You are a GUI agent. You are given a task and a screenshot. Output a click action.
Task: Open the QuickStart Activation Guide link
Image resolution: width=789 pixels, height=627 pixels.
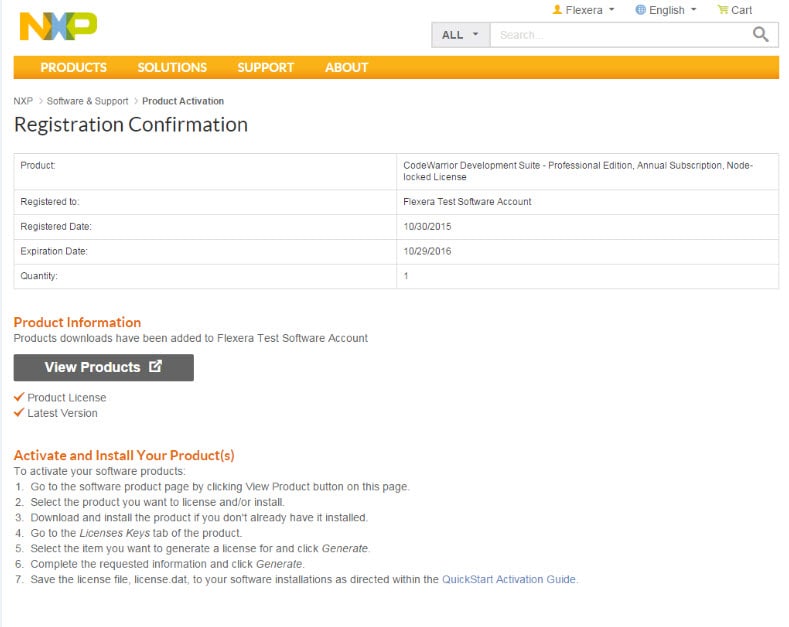point(509,579)
